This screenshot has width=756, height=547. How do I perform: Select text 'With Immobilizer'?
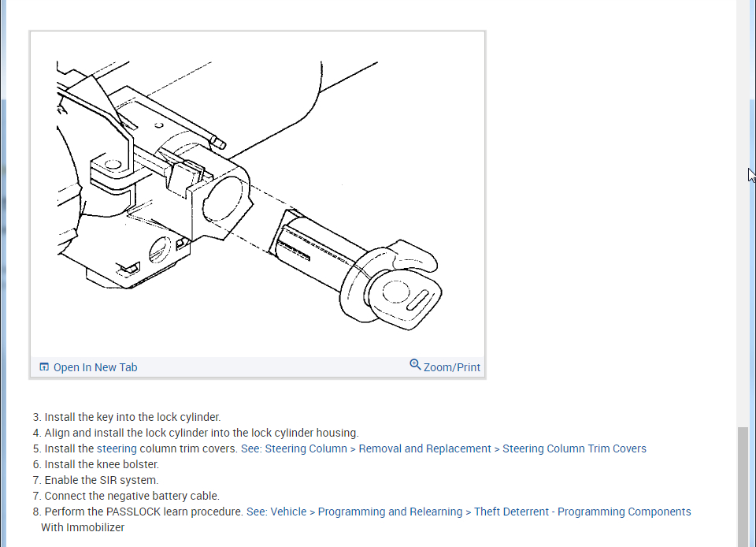coord(83,528)
